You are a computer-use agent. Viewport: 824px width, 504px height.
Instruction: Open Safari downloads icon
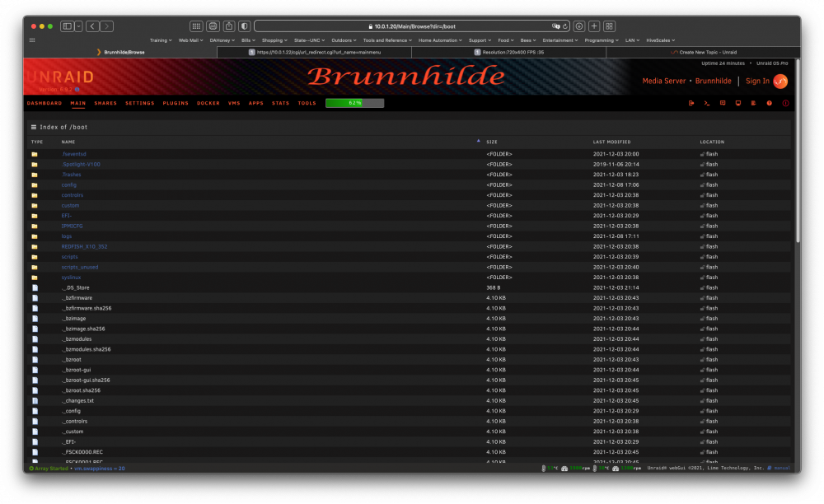tap(579, 26)
